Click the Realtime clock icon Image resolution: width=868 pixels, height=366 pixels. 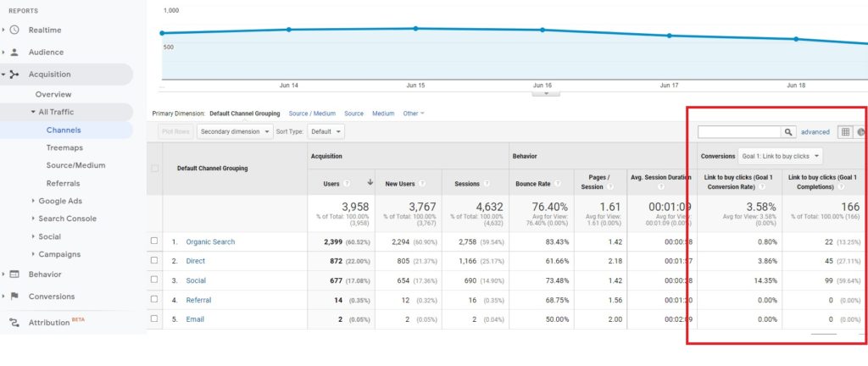click(x=14, y=30)
